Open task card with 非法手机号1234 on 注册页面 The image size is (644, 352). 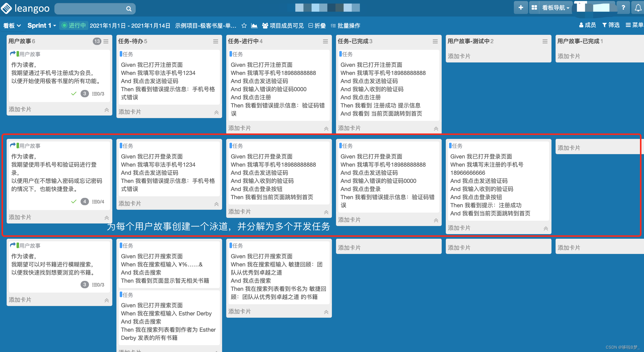(169, 77)
